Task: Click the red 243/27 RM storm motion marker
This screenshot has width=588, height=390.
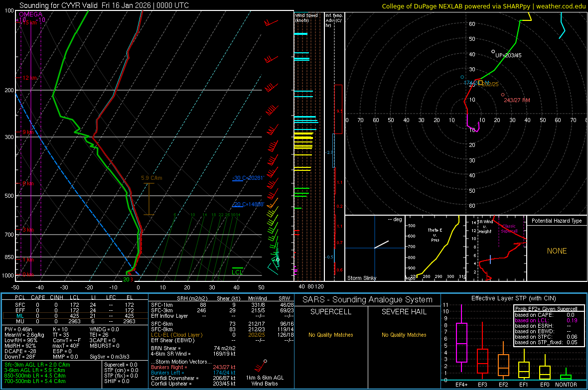Action: pyautogui.click(x=503, y=95)
